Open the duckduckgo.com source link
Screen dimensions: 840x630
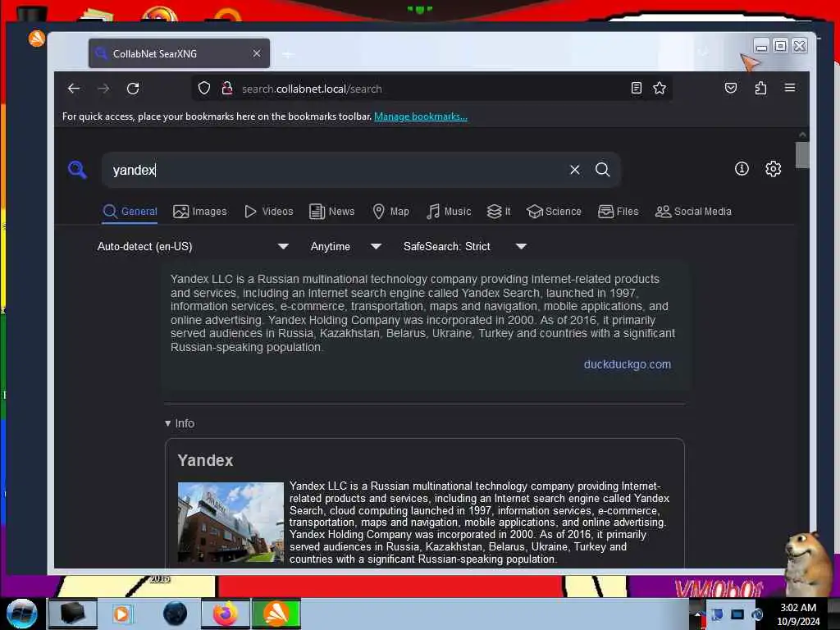pyautogui.click(x=627, y=364)
